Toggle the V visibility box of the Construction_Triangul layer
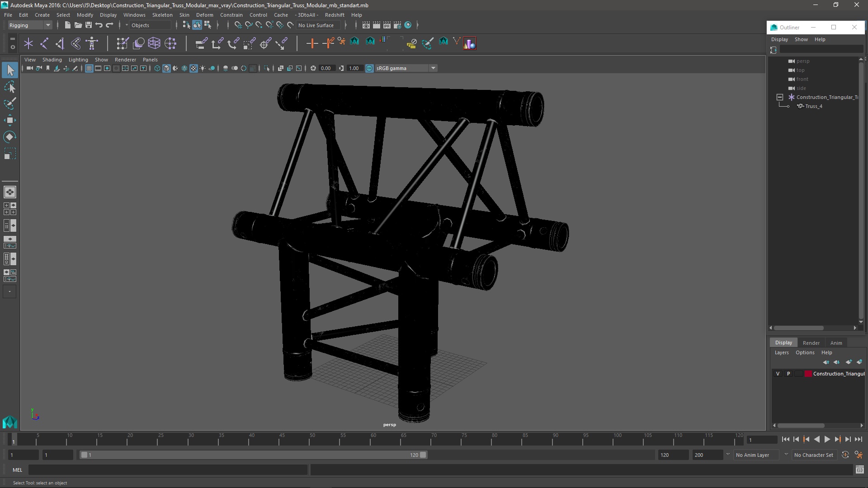 (778, 374)
